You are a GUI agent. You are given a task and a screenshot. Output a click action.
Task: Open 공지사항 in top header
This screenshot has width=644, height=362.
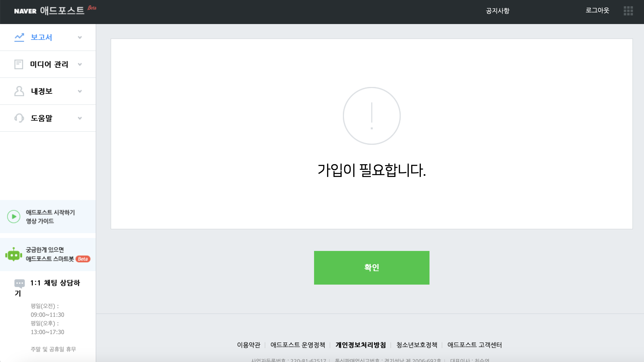498,11
